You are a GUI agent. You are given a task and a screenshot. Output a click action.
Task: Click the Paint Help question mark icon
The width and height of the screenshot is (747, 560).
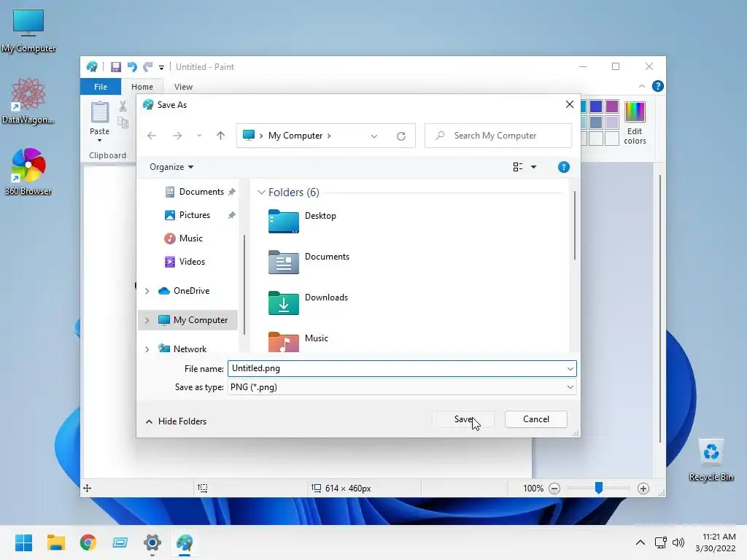point(658,86)
